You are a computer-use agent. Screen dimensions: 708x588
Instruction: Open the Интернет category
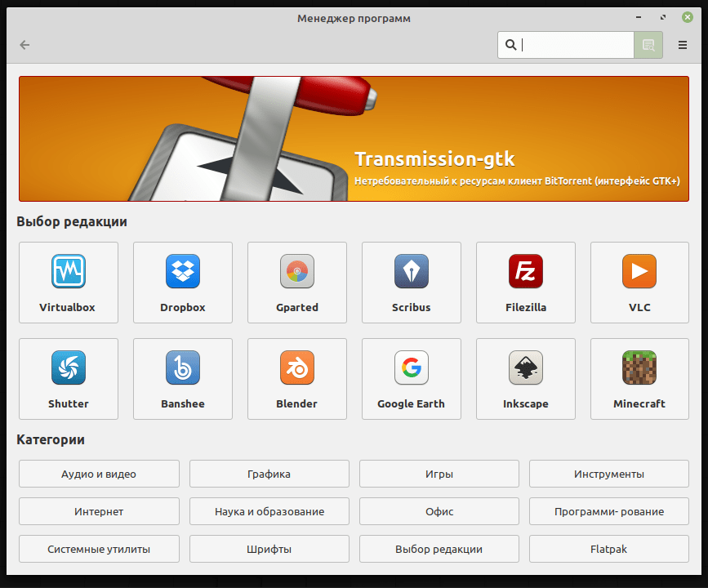(x=99, y=511)
